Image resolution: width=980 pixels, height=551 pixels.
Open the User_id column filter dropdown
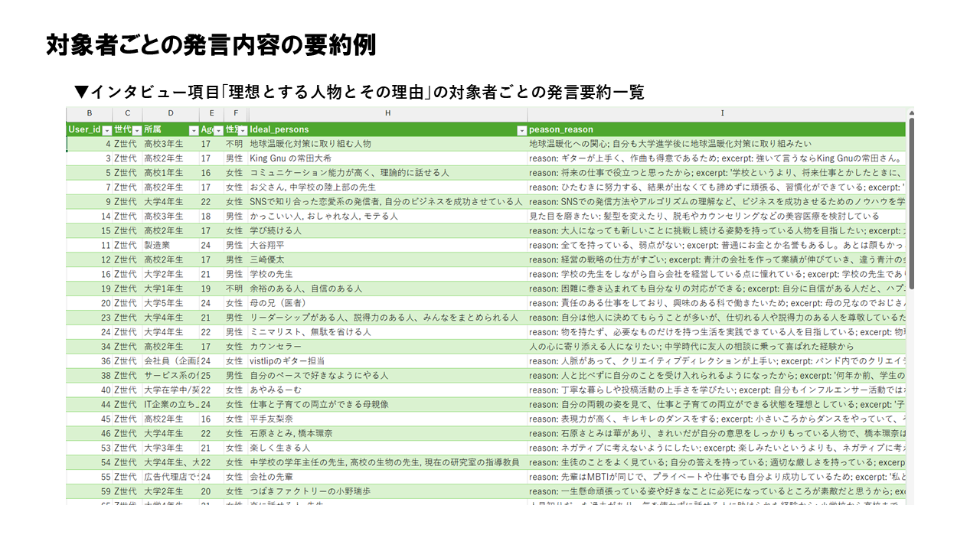coord(107,130)
